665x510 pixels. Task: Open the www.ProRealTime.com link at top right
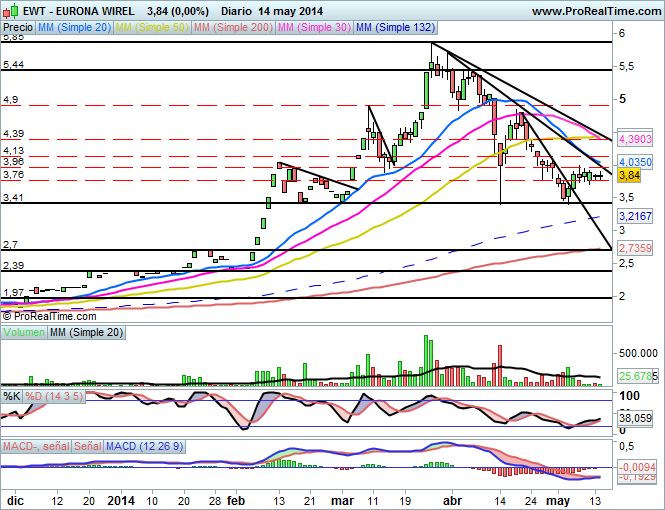[595, 10]
